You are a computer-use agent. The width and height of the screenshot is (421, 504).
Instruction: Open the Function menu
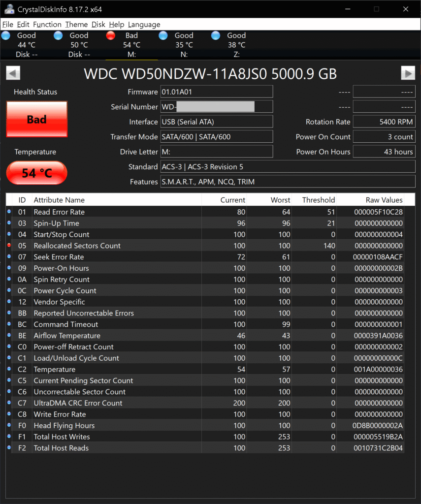pos(47,25)
